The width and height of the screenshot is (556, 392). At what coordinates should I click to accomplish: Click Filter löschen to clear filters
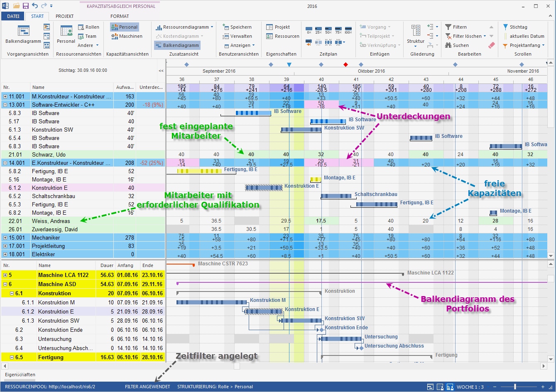pyautogui.click(x=466, y=36)
